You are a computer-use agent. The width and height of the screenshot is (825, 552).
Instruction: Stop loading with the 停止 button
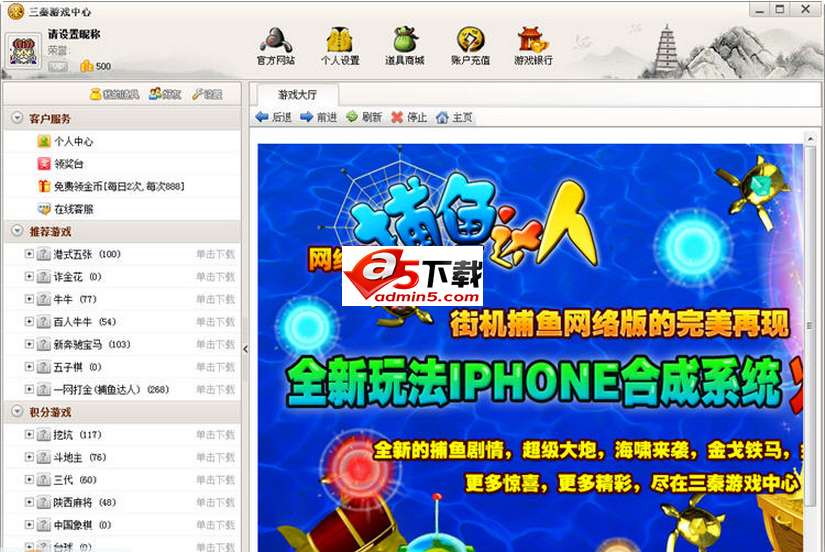point(409,117)
